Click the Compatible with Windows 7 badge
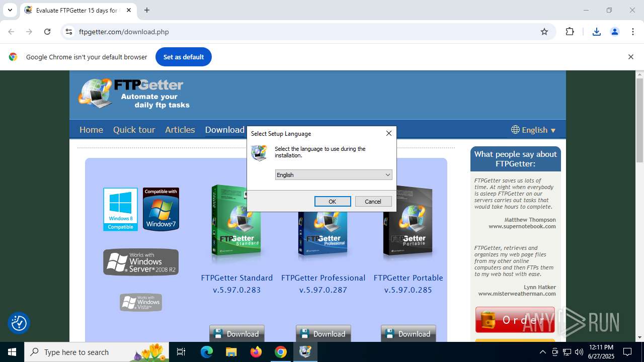 tap(161, 209)
